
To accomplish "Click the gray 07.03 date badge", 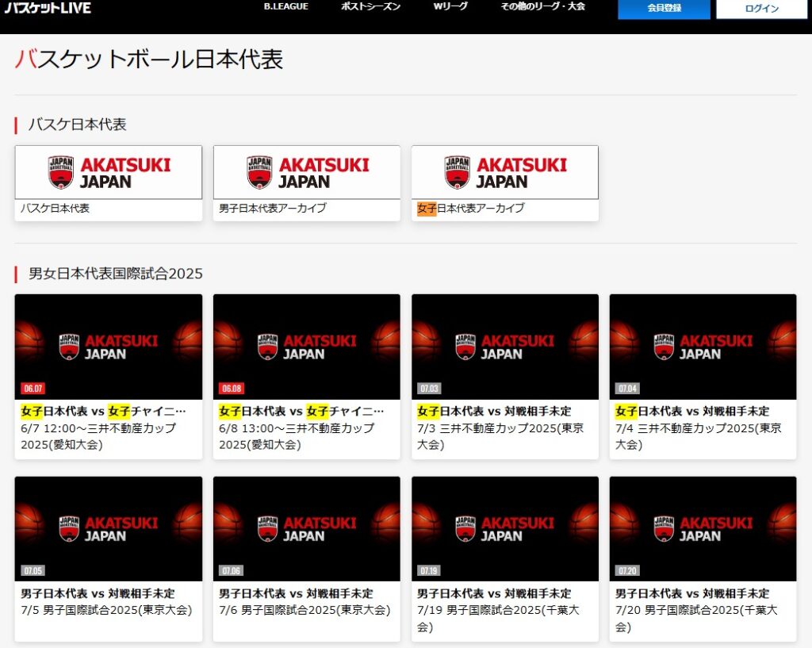I will 429,389.
